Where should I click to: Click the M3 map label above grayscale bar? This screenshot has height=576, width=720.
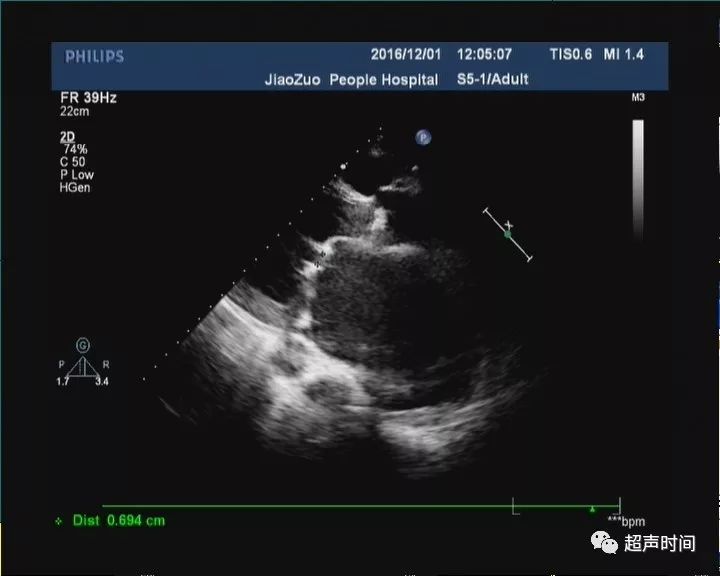tap(638, 97)
